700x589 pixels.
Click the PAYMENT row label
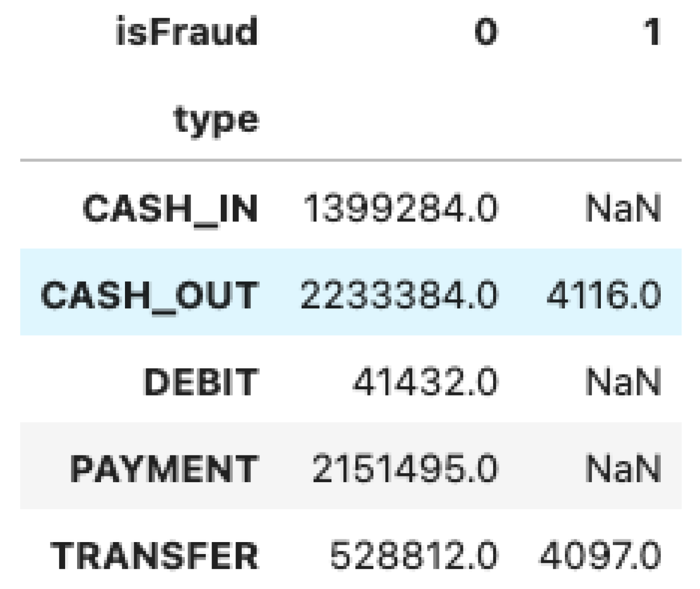click(x=164, y=469)
